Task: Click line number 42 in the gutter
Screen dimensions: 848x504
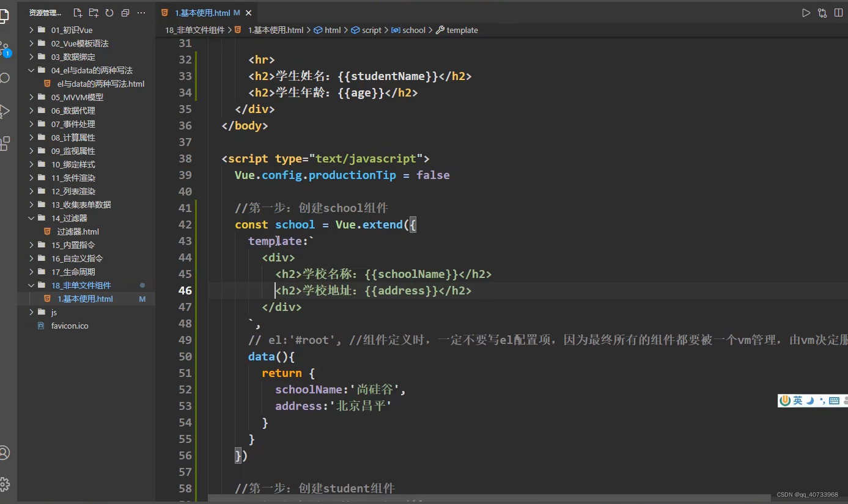Action: point(185,224)
